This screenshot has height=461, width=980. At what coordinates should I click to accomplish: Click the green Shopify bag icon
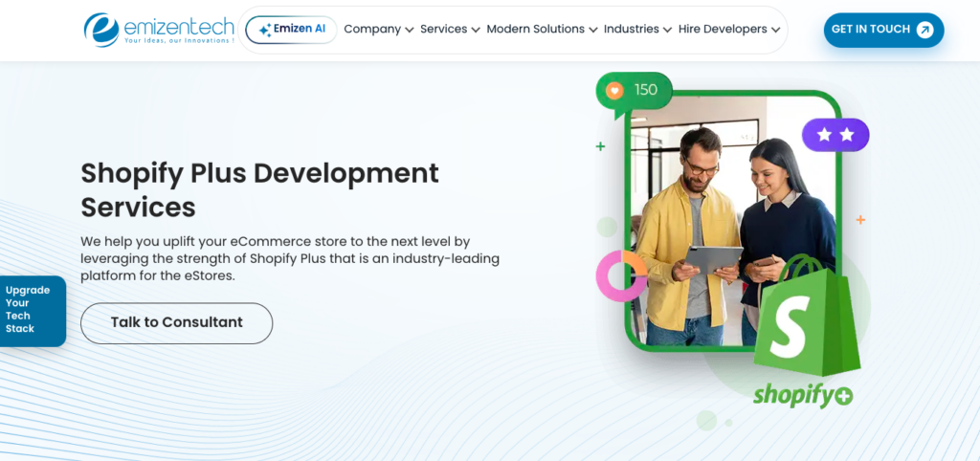coord(807,317)
